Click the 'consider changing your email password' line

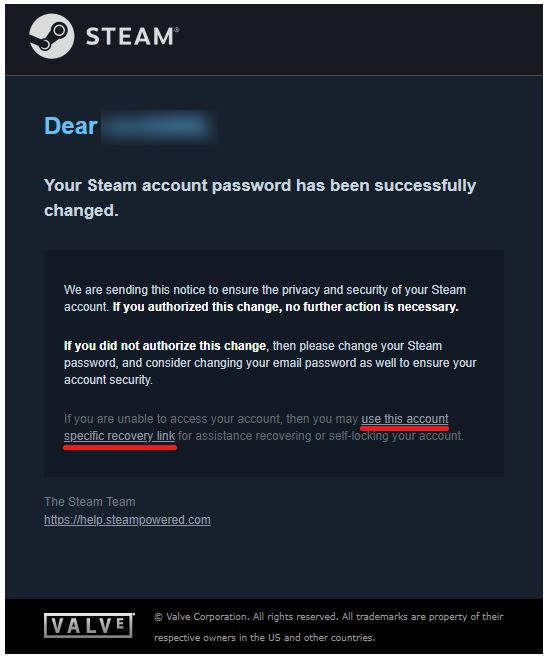click(270, 363)
